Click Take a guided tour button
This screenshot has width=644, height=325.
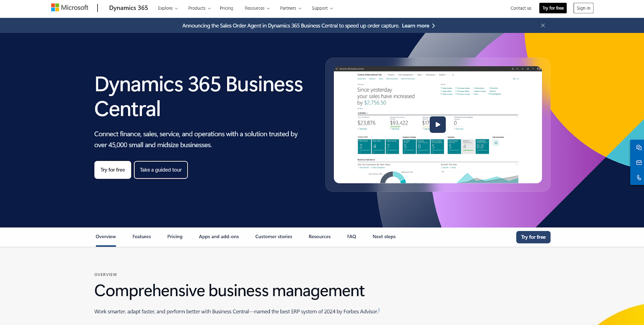(x=161, y=170)
